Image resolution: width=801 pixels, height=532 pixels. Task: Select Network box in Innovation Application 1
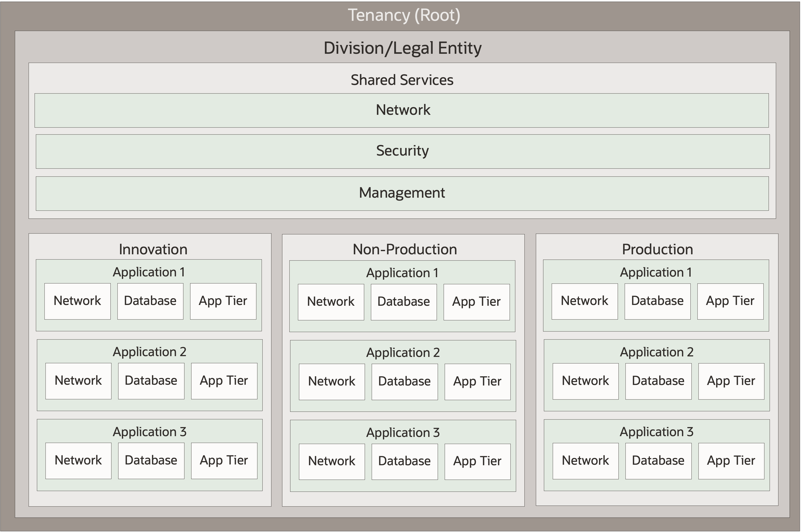tap(77, 301)
